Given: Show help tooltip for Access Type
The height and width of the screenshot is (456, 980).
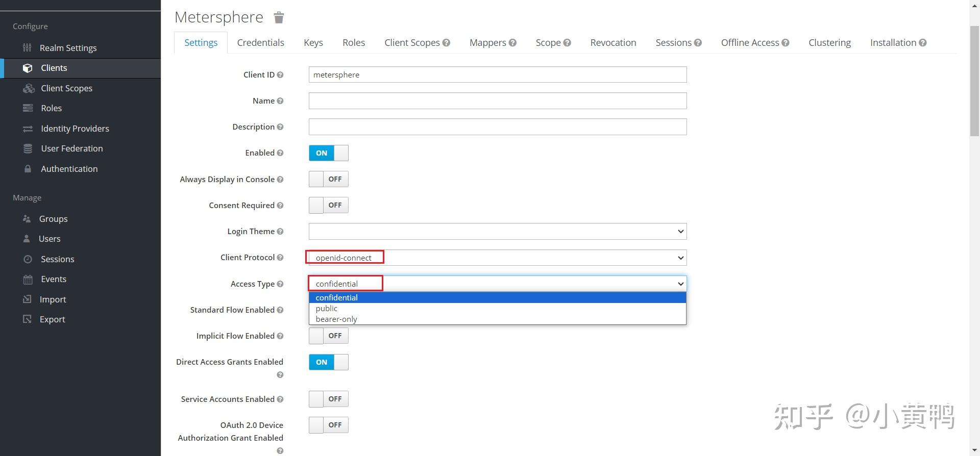Looking at the screenshot, I should 280,284.
